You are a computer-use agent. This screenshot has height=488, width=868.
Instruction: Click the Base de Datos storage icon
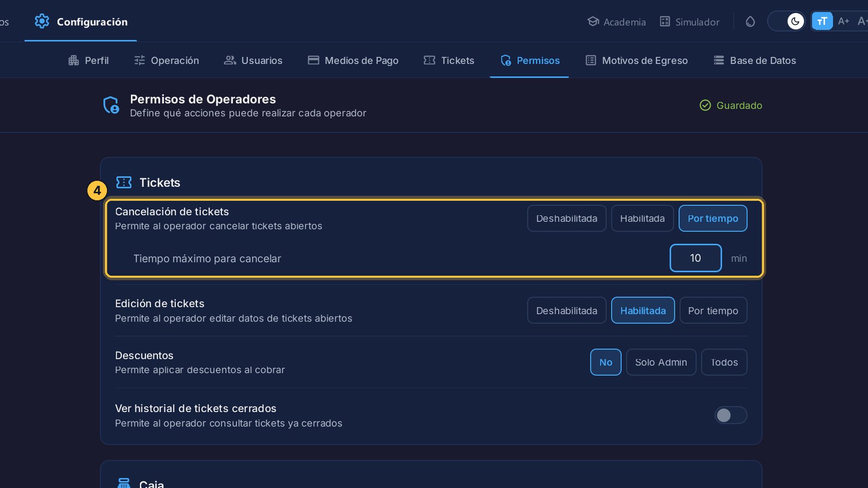(x=719, y=60)
